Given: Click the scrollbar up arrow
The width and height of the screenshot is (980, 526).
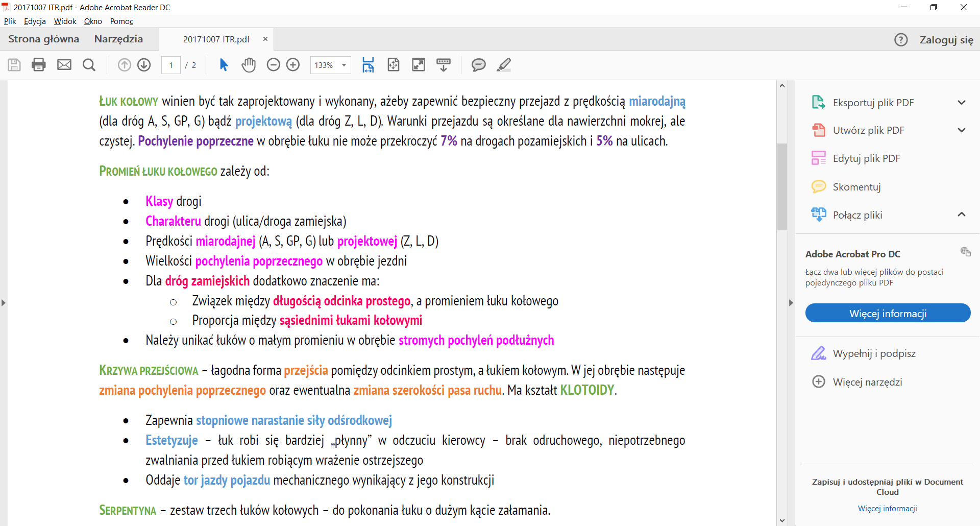Looking at the screenshot, I should point(782,85).
